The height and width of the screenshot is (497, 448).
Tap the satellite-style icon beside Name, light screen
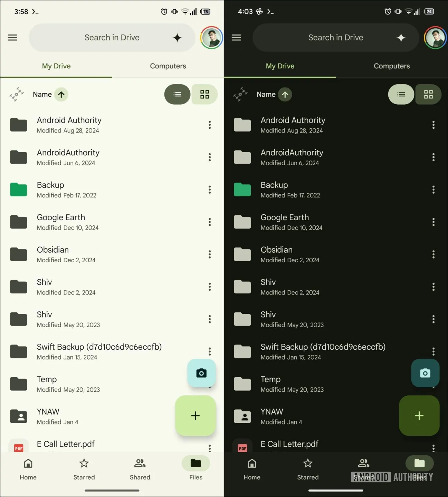point(17,94)
